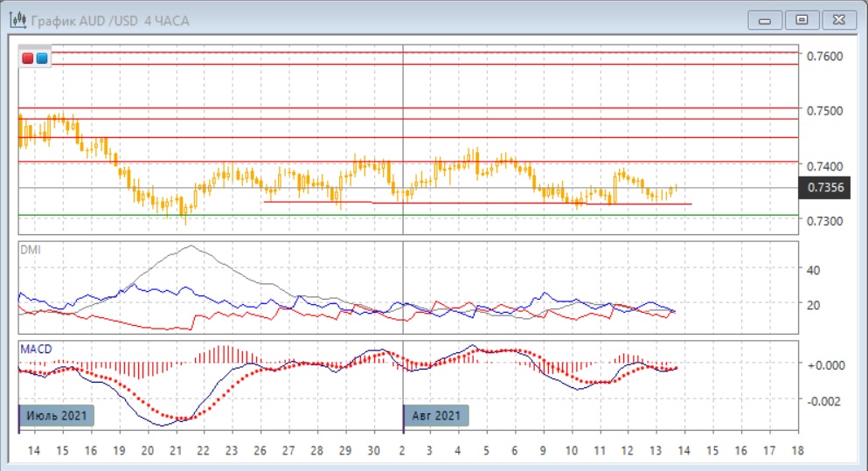The width and height of the screenshot is (868, 471).
Task: Click the MACD indicator label
Action: point(36,349)
